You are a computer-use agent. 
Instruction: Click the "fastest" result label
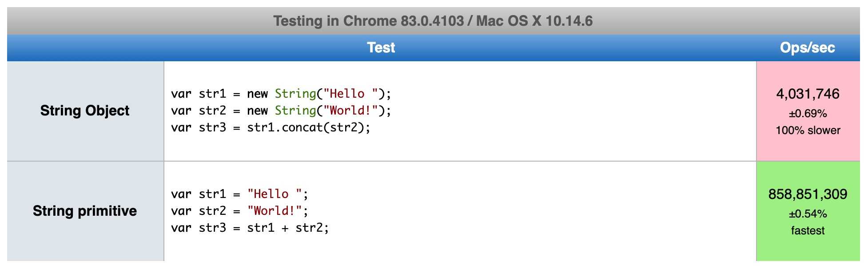pos(808,231)
